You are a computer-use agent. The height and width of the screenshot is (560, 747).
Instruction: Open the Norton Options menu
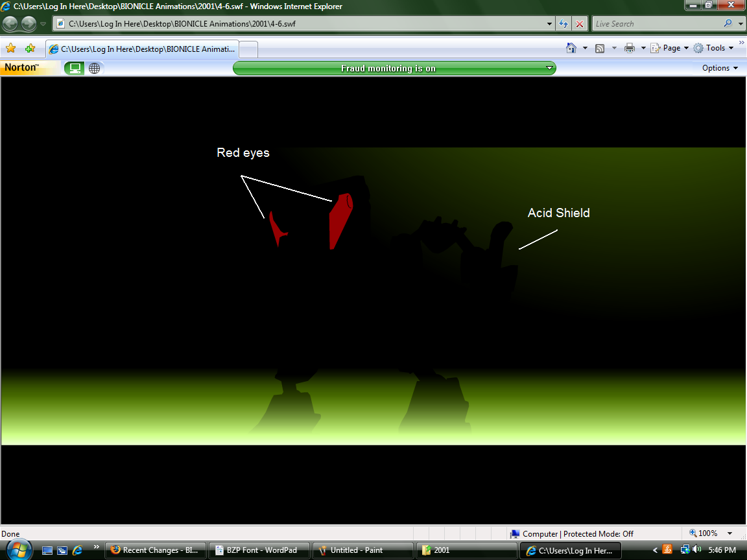pyautogui.click(x=720, y=68)
